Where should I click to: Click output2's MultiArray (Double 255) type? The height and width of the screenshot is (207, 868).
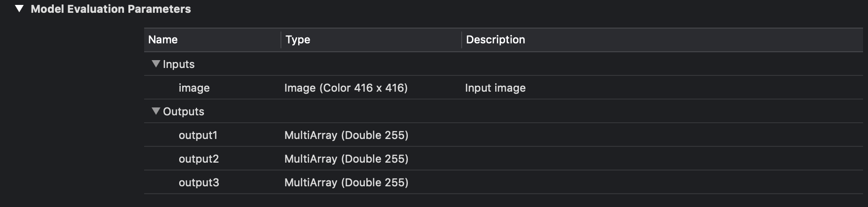pyautogui.click(x=346, y=159)
